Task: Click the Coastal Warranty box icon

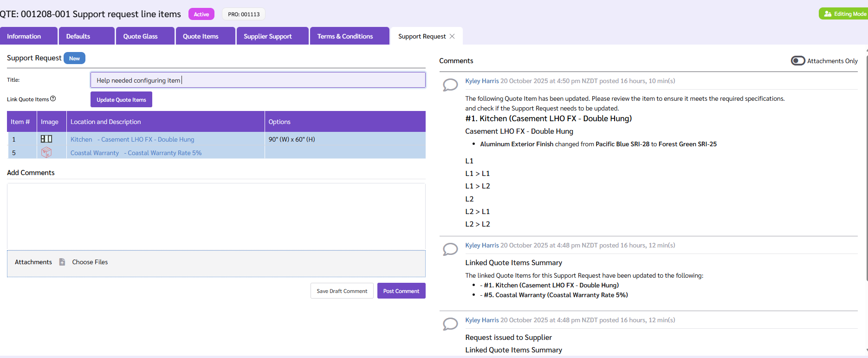Action: click(46, 152)
